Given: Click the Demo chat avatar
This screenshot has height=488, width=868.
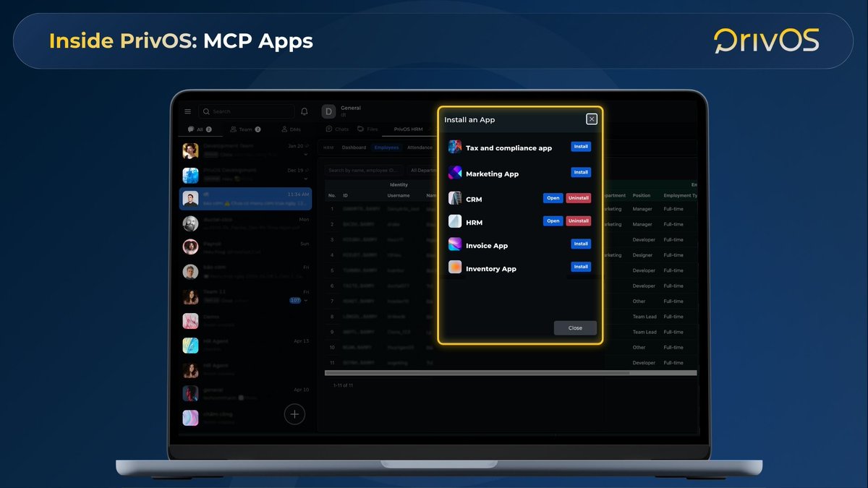Looking at the screenshot, I should click(x=190, y=321).
